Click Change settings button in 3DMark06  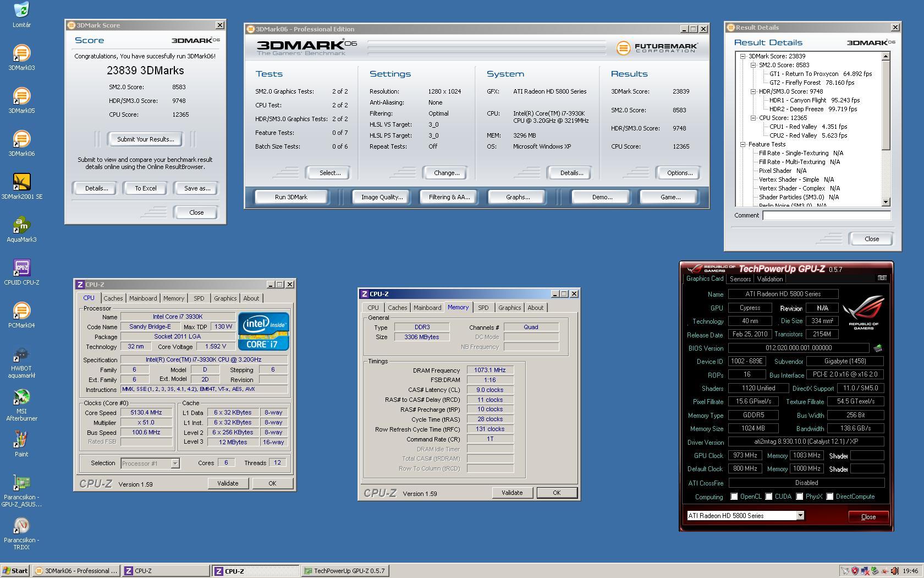pyautogui.click(x=446, y=173)
